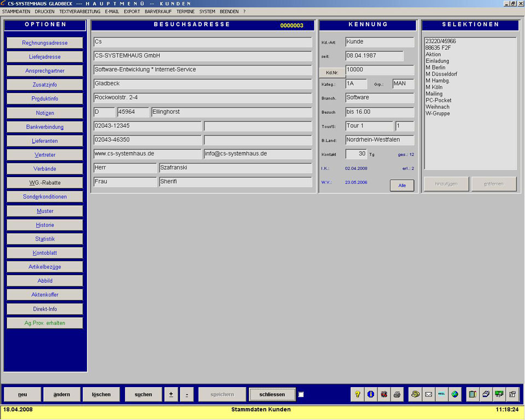
Task: Click the Rockwoolstr. 2-4 street field
Action: (x=202, y=98)
